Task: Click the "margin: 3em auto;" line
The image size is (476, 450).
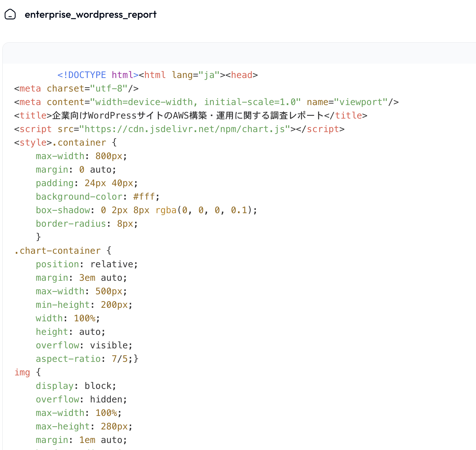Action: [81, 278]
